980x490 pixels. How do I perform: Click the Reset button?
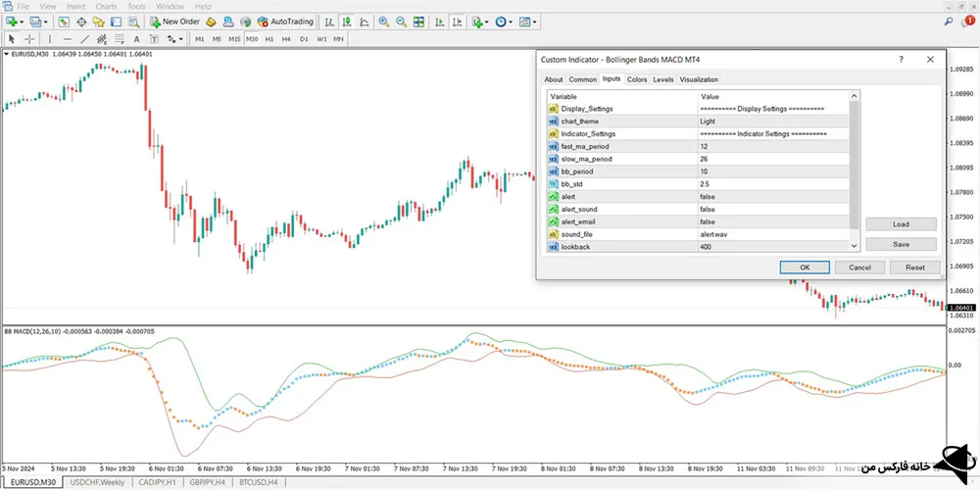pos(915,267)
